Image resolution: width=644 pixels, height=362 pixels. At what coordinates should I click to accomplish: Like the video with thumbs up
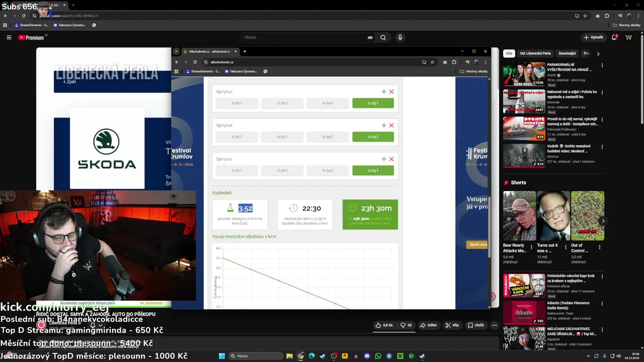pyautogui.click(x=384, y=325)
